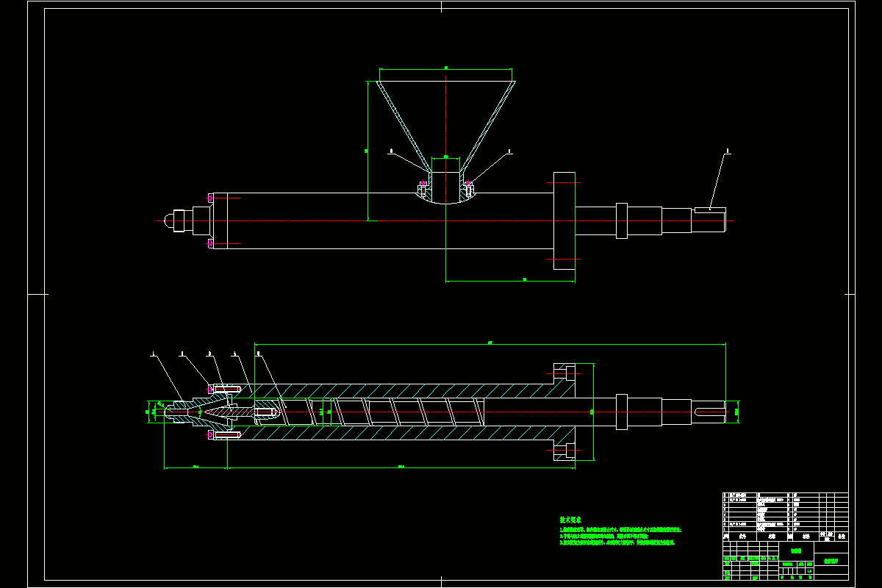Select the mounting flange rectangle in the upper view
This screenshot has height=588, width=882.
tap(564, 221)
